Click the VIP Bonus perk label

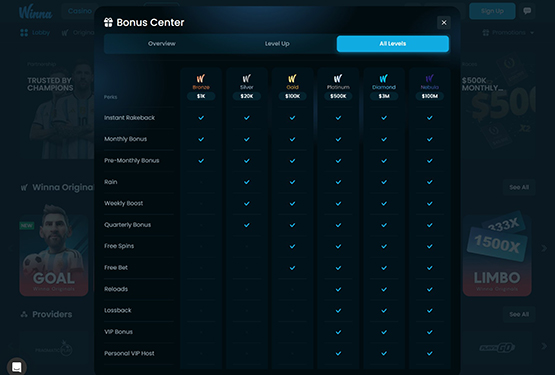pos(118,332)
